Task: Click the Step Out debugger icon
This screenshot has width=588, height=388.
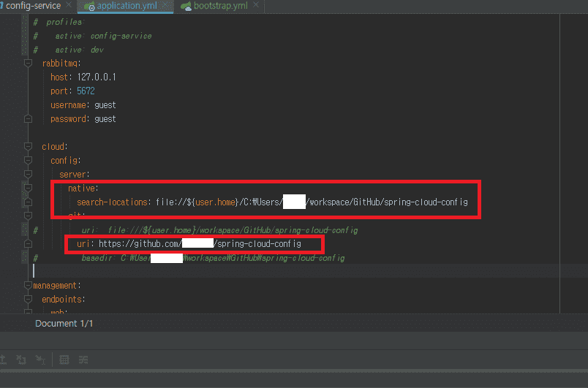Action: click(x=3, y=360)
